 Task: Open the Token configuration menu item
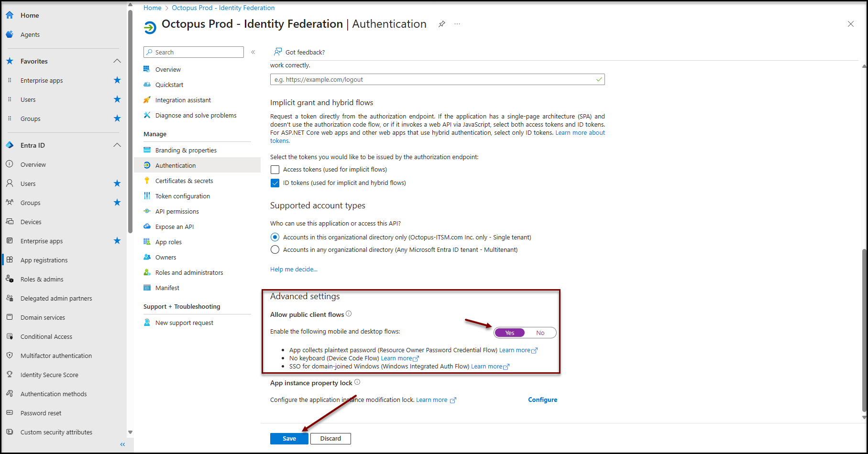pyautogui.click(x=182, y=196)
